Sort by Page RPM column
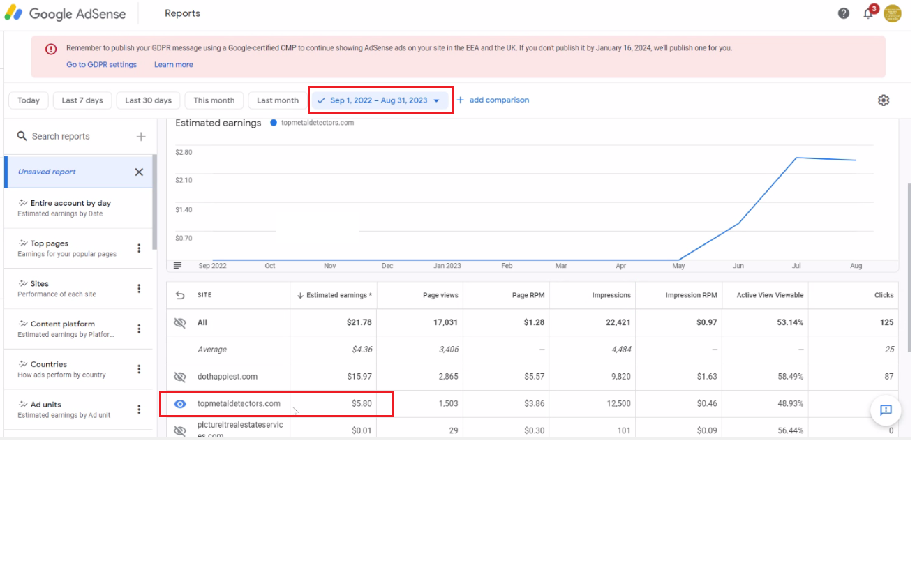This screenshot has height=563, width=924. pos(528,295)
